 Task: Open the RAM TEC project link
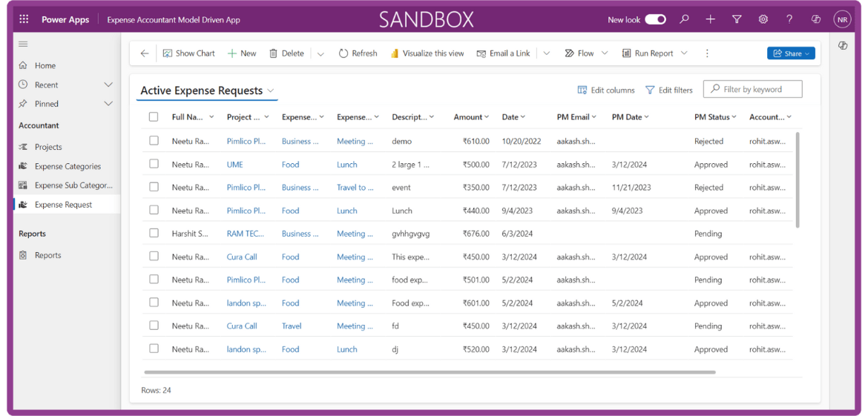point(246,234)
